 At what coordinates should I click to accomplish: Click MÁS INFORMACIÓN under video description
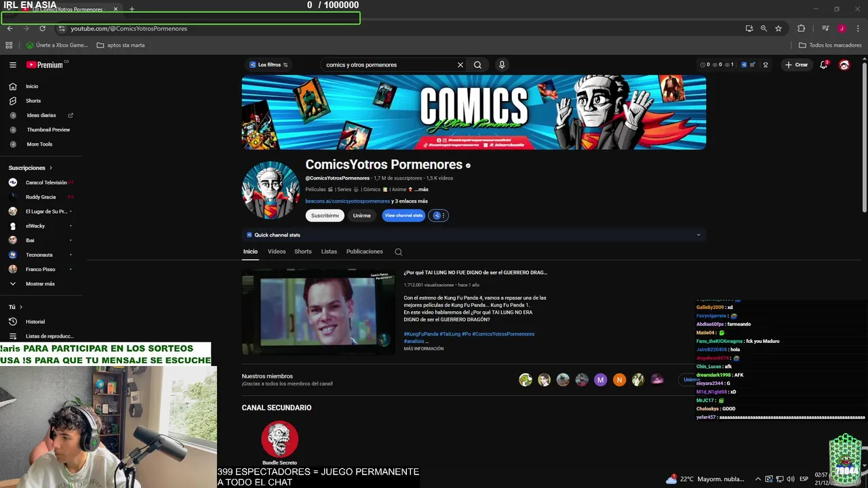click(x=424, y=349)
